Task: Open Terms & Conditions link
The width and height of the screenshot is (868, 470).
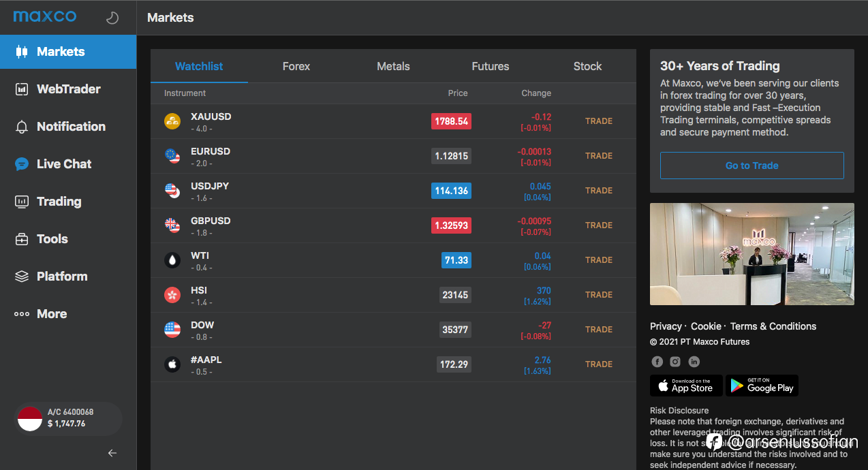Action: [x=773, y=326]
